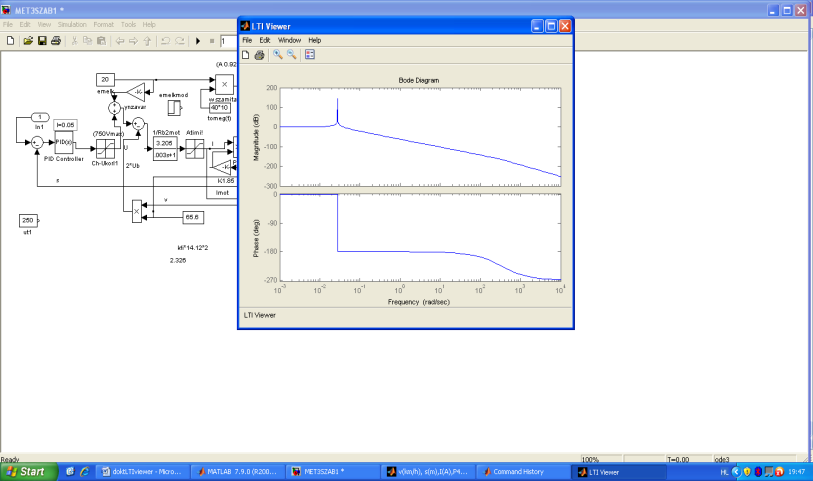
Task: Paste clipboard in Simulink toolbar
Action: tap(101, 40)
